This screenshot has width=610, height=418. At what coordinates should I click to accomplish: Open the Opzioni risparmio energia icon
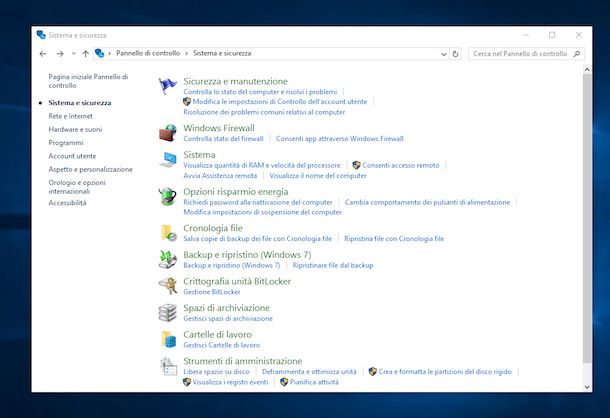click(167, 196)
